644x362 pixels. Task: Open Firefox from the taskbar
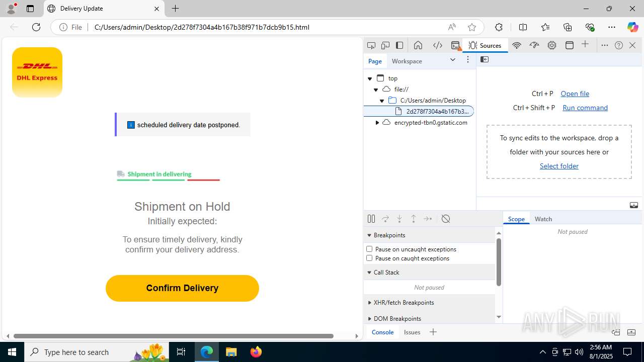coord(256,352)
